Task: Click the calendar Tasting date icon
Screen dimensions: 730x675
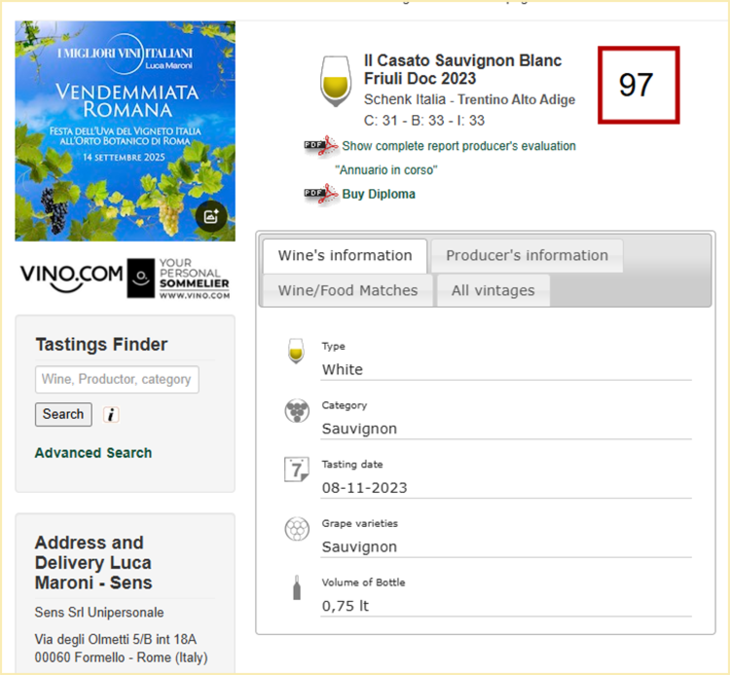Action: click(297, 469)
